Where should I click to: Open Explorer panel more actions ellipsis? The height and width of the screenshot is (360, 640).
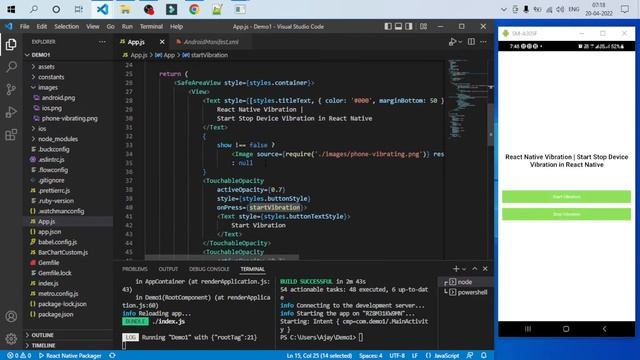click(102, 42)
